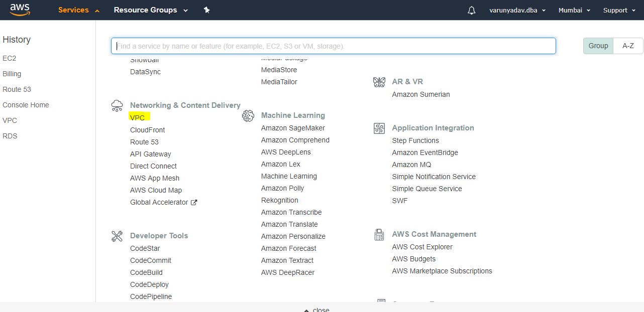The width and height of the screenshot is (644, 312).
Task: Click the find a service search field
Action: [x=333, y=46]
